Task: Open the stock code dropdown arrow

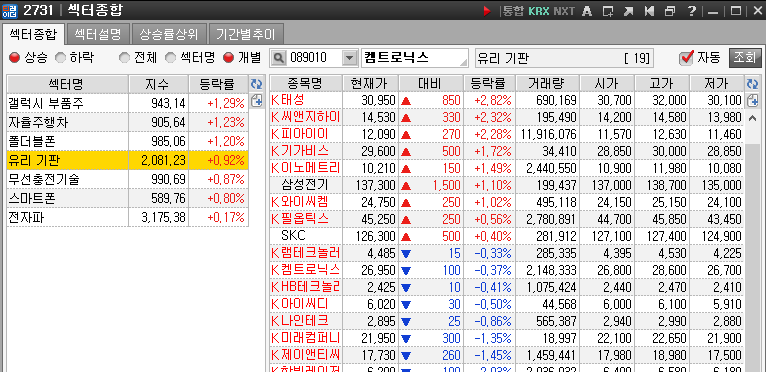Action: pyautogui.click(x=349, y=58)
